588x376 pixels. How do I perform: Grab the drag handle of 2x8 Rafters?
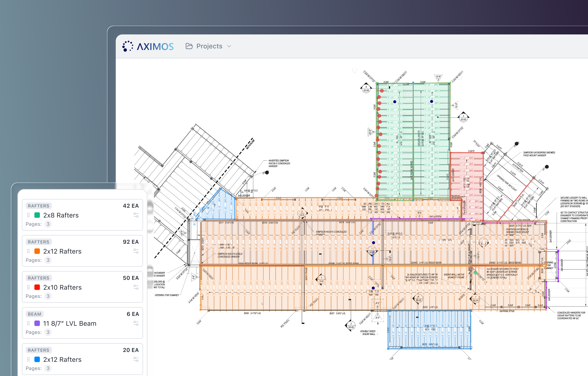pos(28,215)
